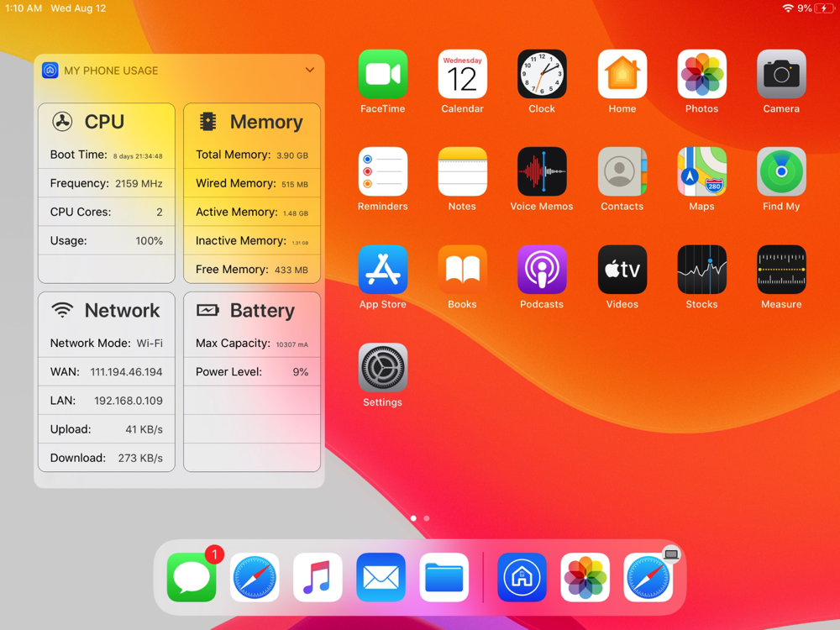
Task: Launch Music from the dock
Action: 318,578
